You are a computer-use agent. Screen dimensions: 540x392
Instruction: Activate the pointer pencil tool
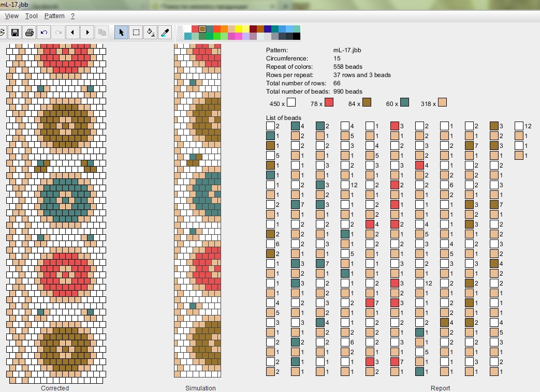pyautogui.click(x=121, y=33)
